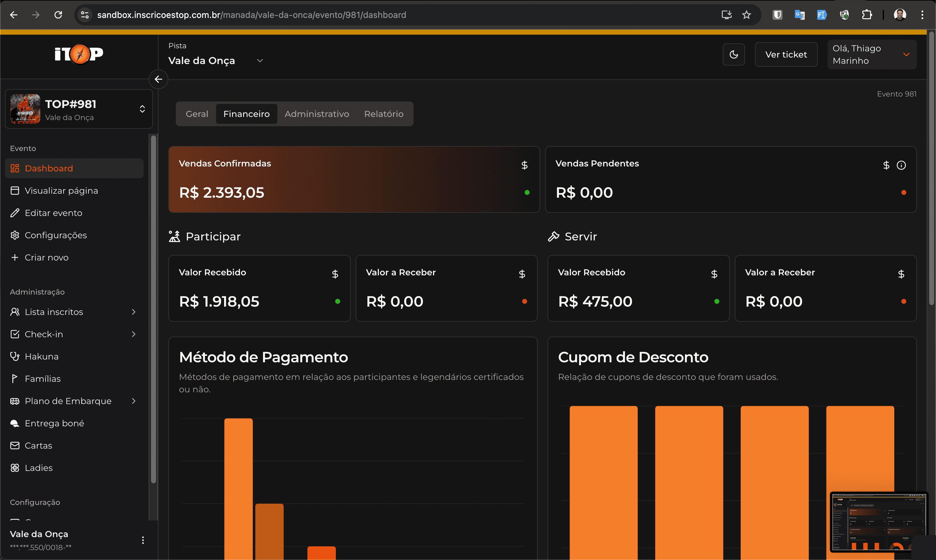The width and height of the screenshot is (936, 560).
Task: Reload the page in the browser
Action: click(x=58, y=15)
